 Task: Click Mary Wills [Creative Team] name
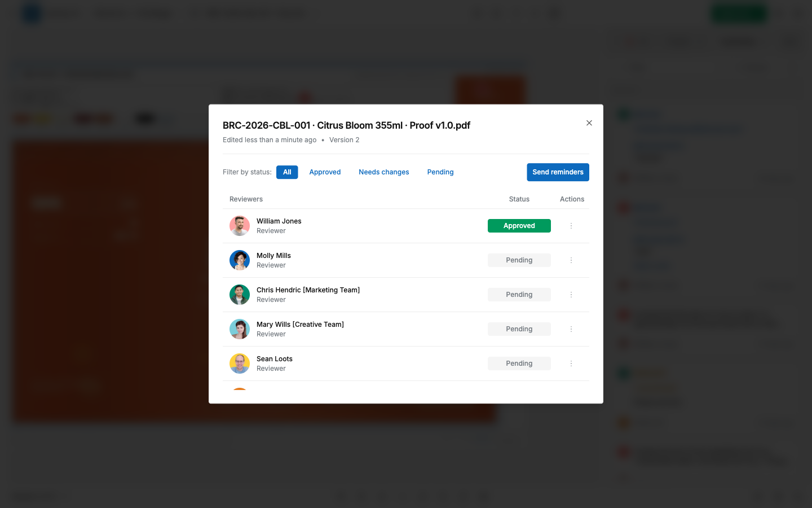(x=300, y=325)
